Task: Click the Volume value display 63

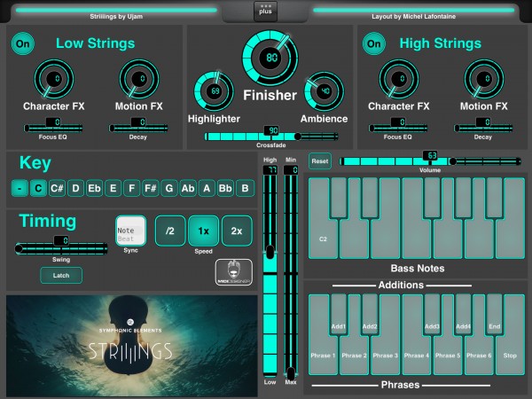Action: [430, 155]
